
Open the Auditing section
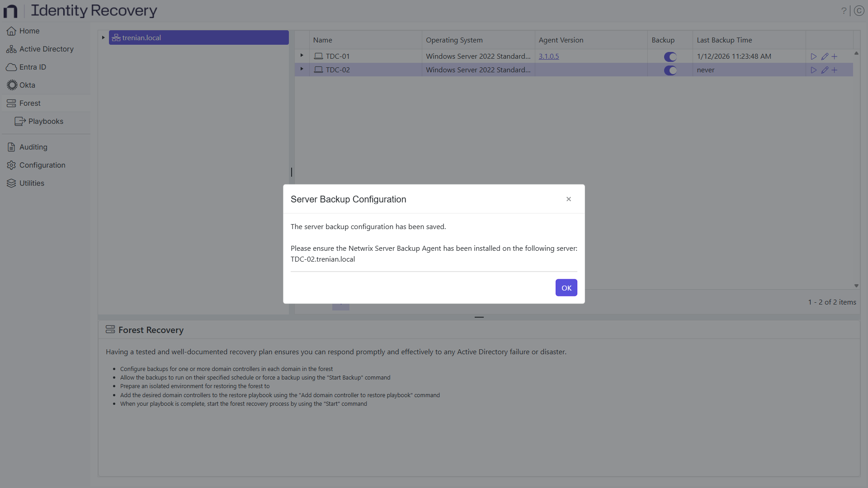pyautogui.click(x=33, y=147)
